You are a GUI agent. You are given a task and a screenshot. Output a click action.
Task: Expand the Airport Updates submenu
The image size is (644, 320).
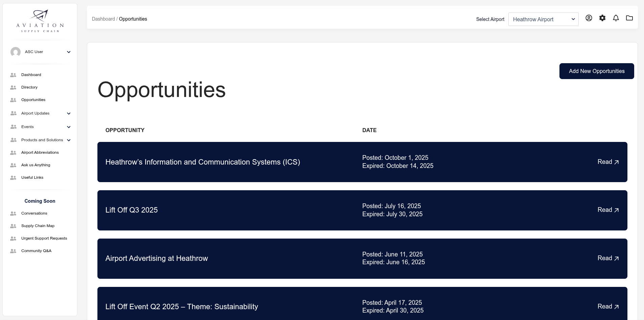(x=69, y=114)
